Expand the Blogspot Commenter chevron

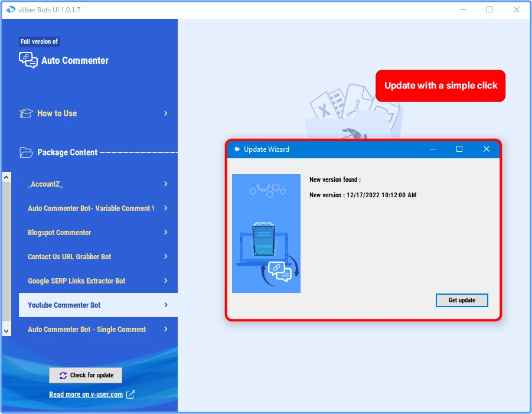click(165, 232)
